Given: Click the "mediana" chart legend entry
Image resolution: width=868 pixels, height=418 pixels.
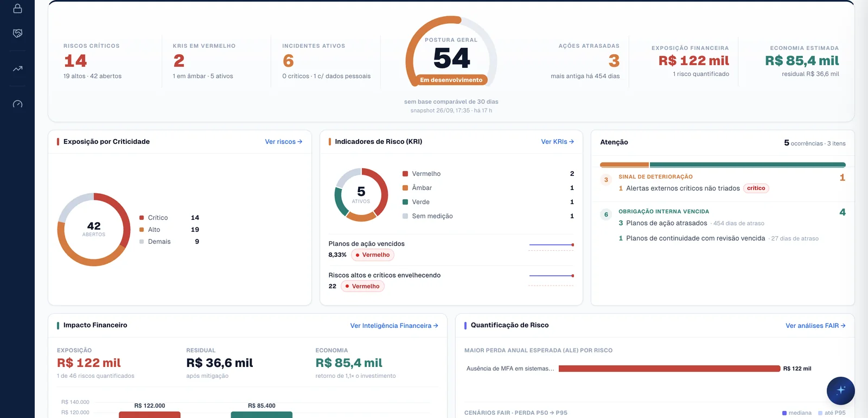Looking at the screenshot, I should click(797, 413).
